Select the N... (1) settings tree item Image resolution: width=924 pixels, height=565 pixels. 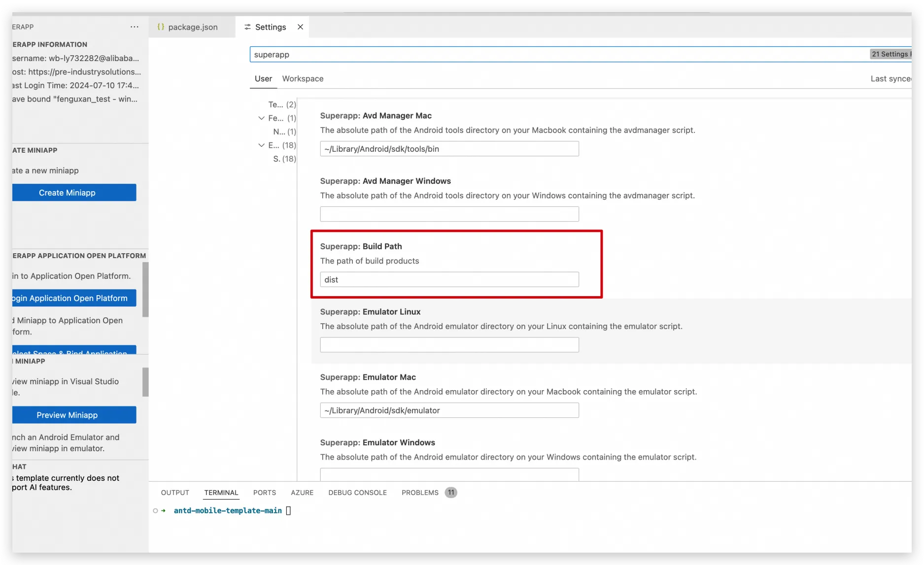tap(284, 132)
